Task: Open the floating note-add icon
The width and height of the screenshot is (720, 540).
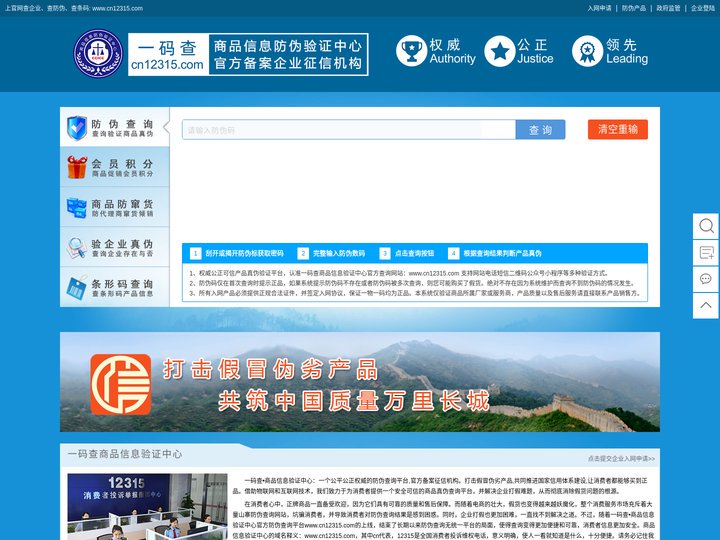Action: [x=706, y=253]
